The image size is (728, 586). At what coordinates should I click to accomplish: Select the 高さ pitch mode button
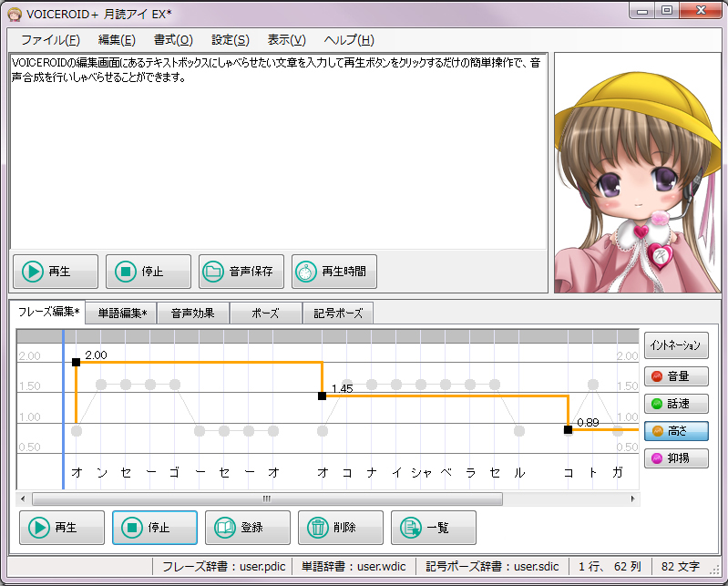[x=676, y=431]
